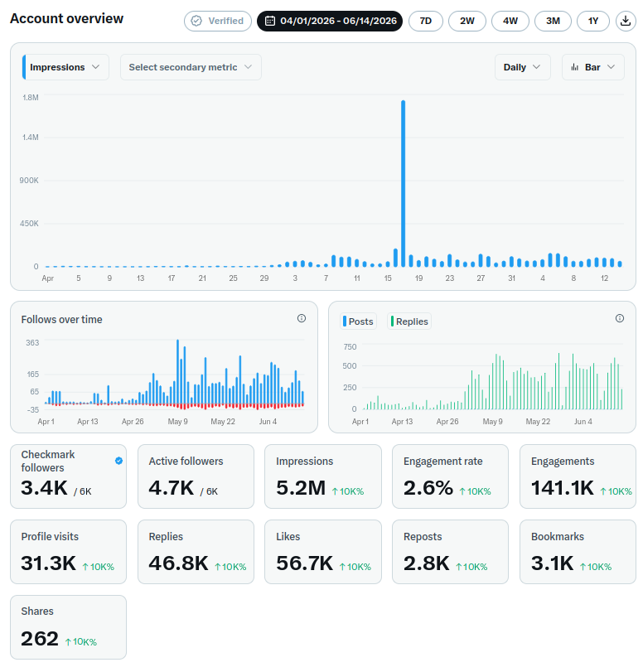
Task: Click the Account overview heading
Action: click(66, 18)
